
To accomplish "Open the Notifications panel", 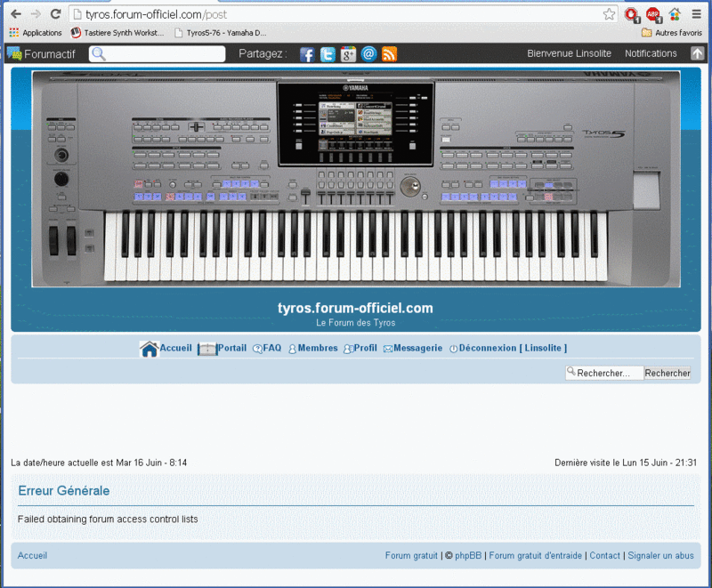I will tap(651, 53).
